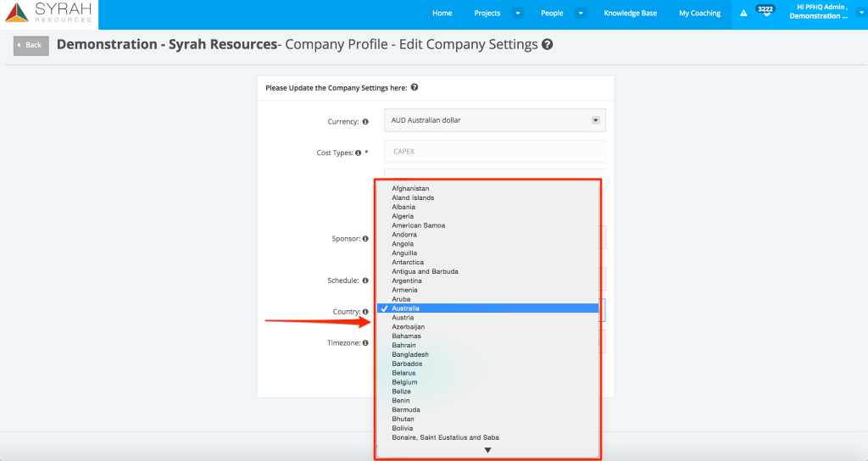Choose Austria from the country list
This screenshot has height=461, width=868.
point(487,318)
